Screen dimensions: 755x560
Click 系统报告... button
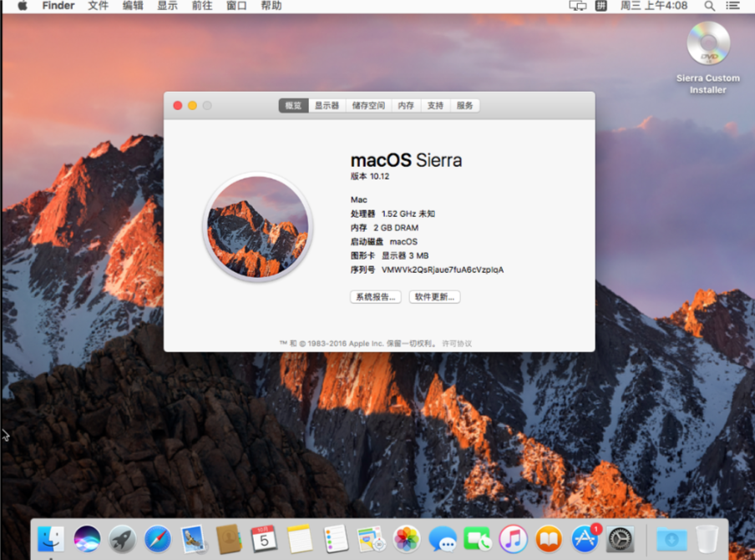376,297
